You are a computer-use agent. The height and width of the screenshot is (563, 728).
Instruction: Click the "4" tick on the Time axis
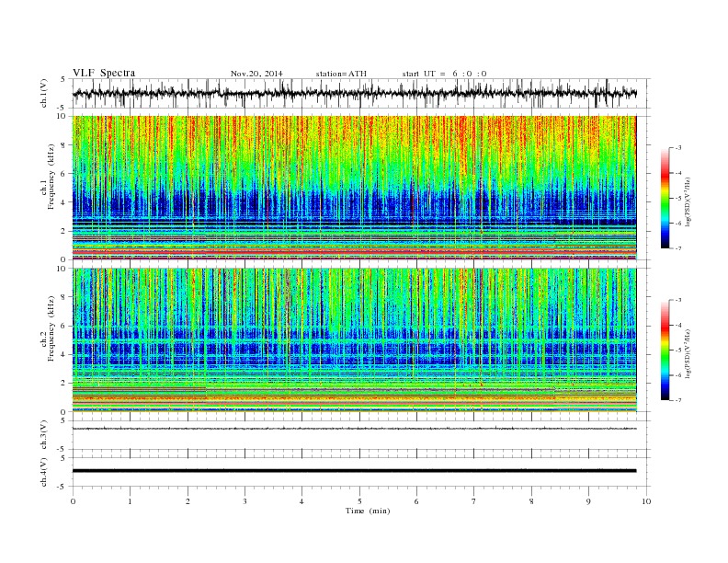tap(301, 501)
